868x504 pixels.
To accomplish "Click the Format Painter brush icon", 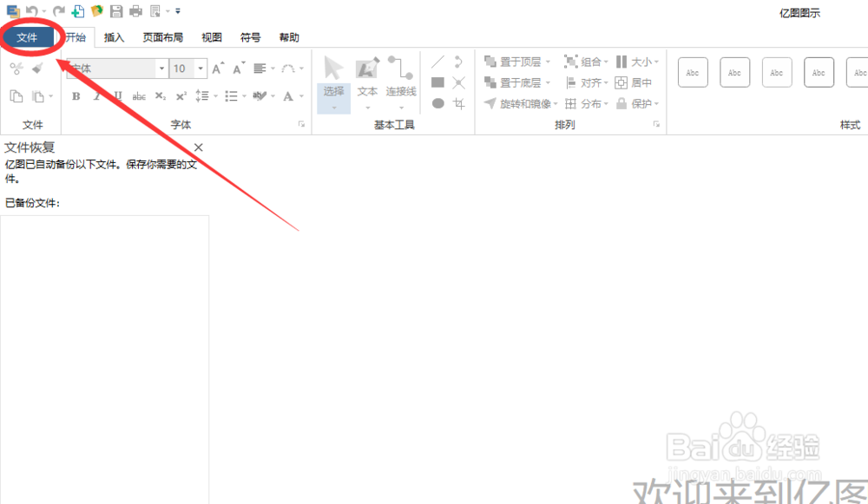I will point(37,69).
